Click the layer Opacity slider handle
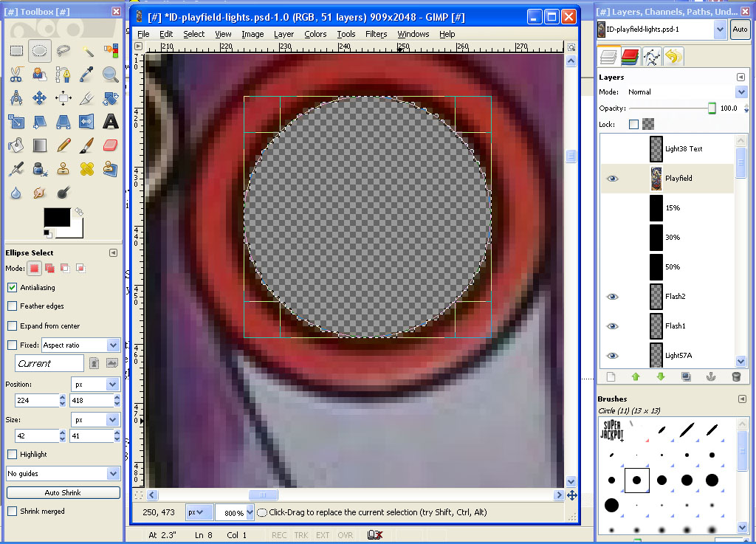756x544 pixels. click(712, 109)
